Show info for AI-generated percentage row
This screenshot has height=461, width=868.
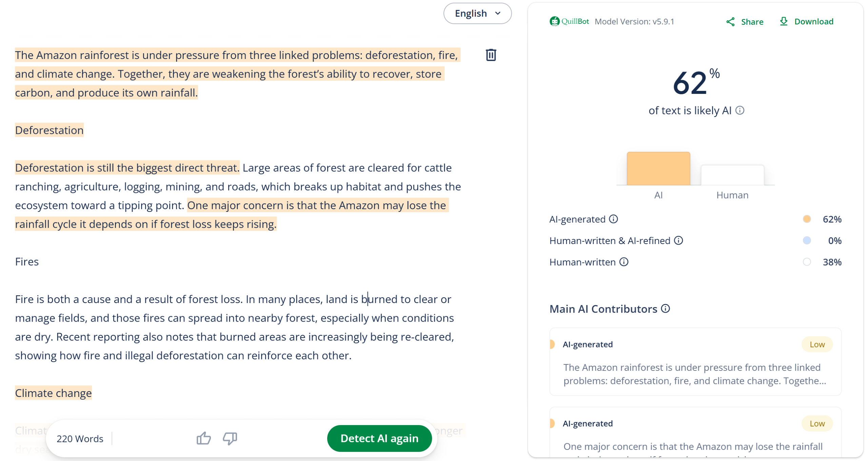613,219
